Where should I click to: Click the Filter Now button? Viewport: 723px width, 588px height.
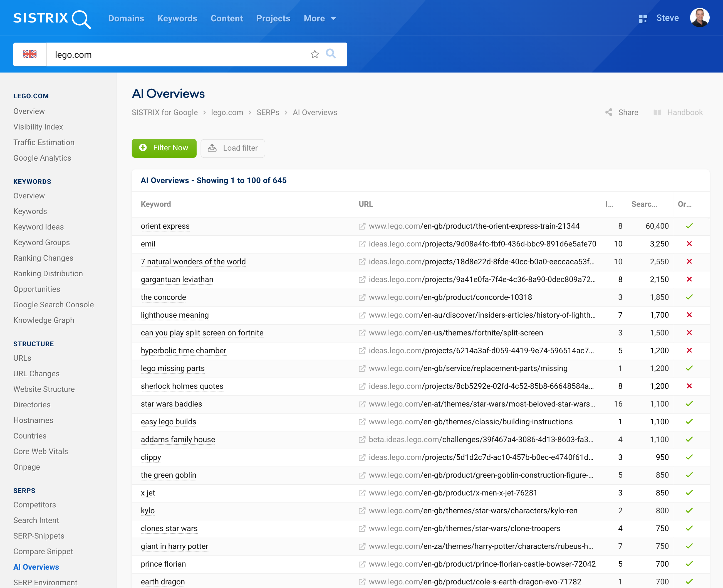164,148
